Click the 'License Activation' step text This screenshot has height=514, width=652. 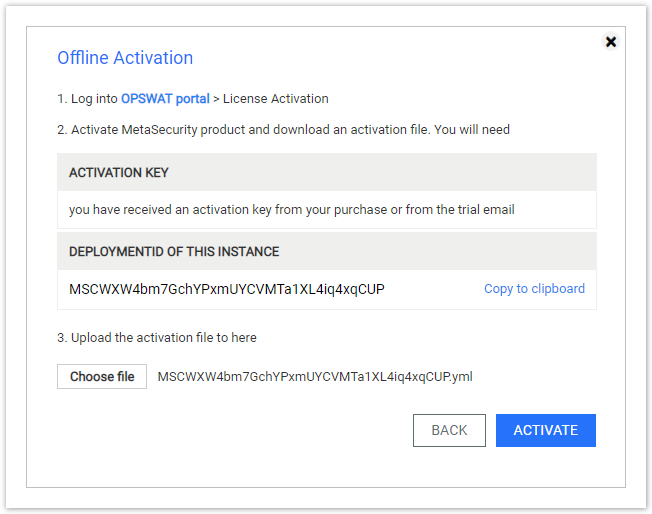[276, 99]
